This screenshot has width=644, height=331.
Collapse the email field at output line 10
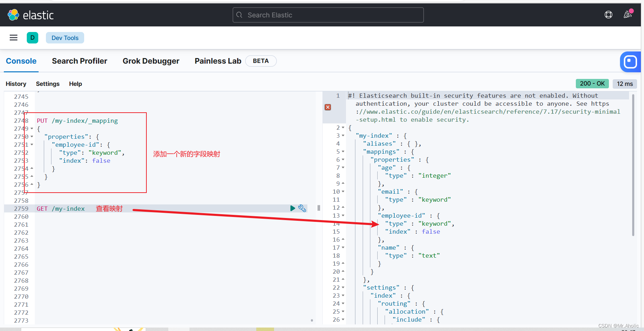coord(343,192)
